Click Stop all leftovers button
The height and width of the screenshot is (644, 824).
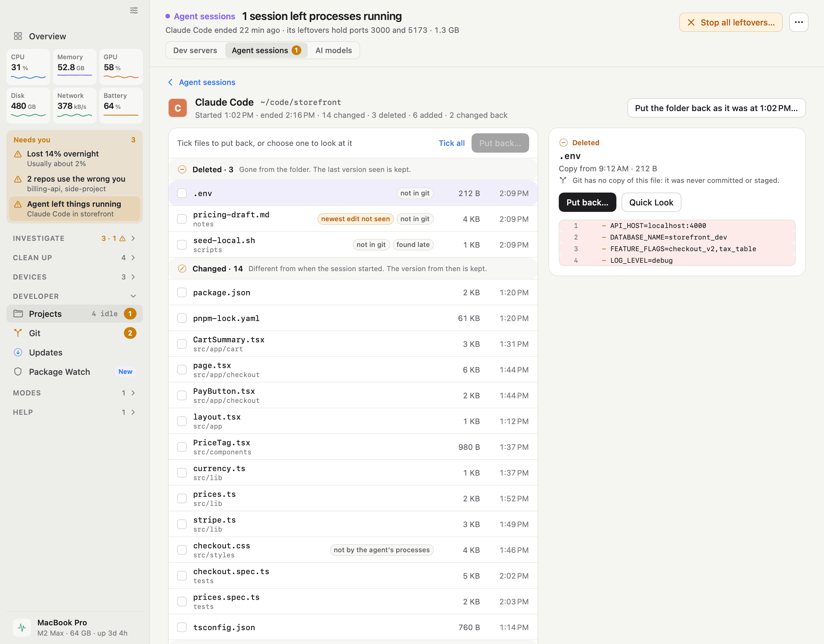click(x=730, y=22)
